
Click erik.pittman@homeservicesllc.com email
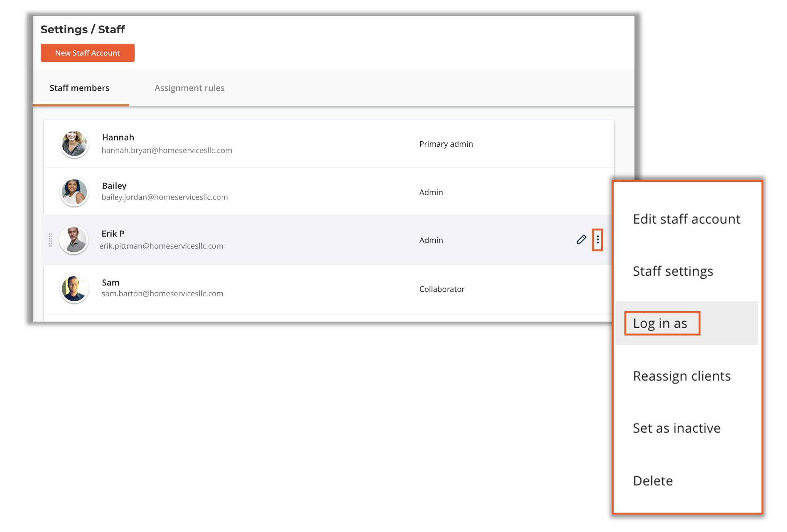161,246
